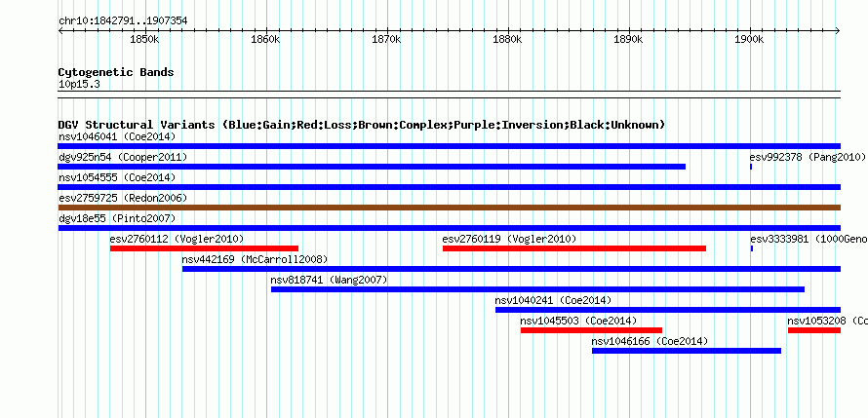The width and height of the screenshot is (868, 418).
Task: Click the red loss bar of nsv1053208
Action: point(814,330)
